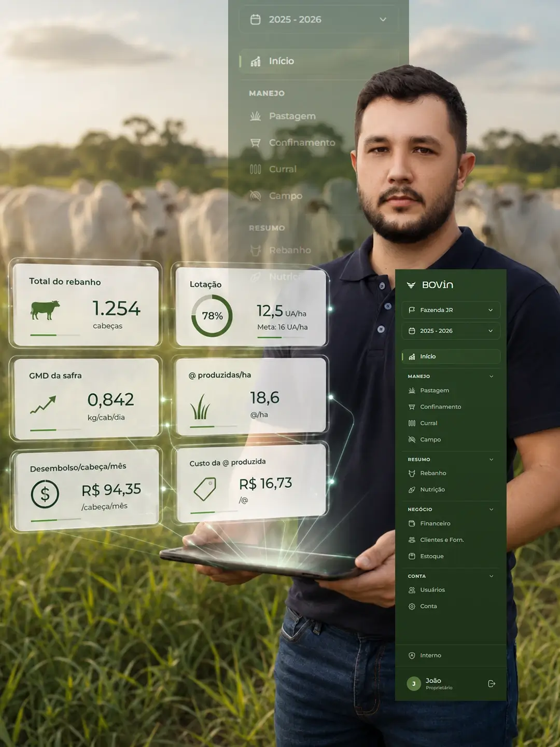Open the 2025 - 2026 dropdown in dark sidebar
The image size is (560, 747).
tap(451, 330)
